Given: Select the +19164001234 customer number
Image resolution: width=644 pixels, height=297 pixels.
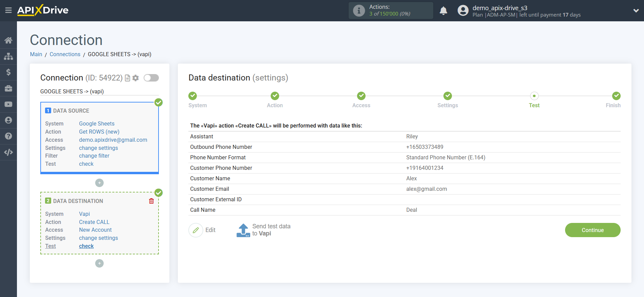Looking at the screenshot, I should (x=425, y=168).
